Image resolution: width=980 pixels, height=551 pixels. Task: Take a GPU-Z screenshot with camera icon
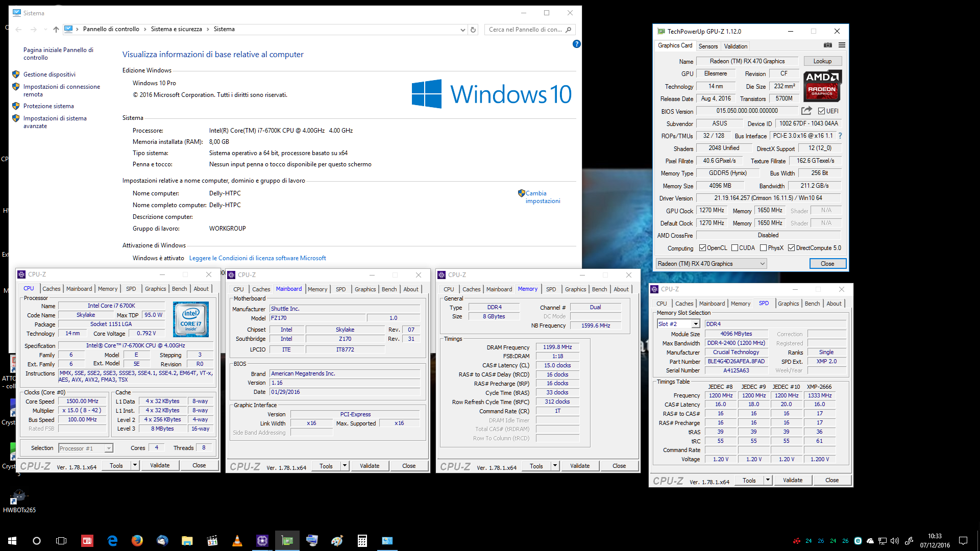click(x=827, y=45)
